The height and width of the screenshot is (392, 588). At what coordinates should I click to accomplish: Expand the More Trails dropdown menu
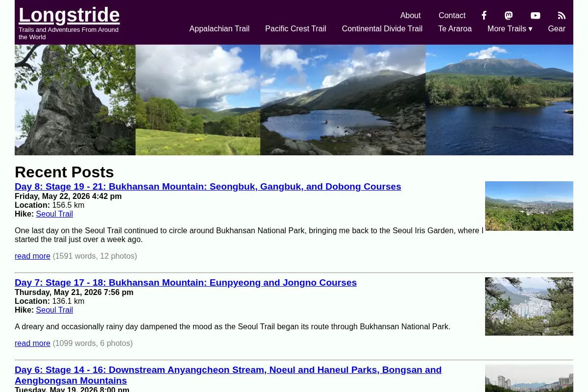[510, 28]
